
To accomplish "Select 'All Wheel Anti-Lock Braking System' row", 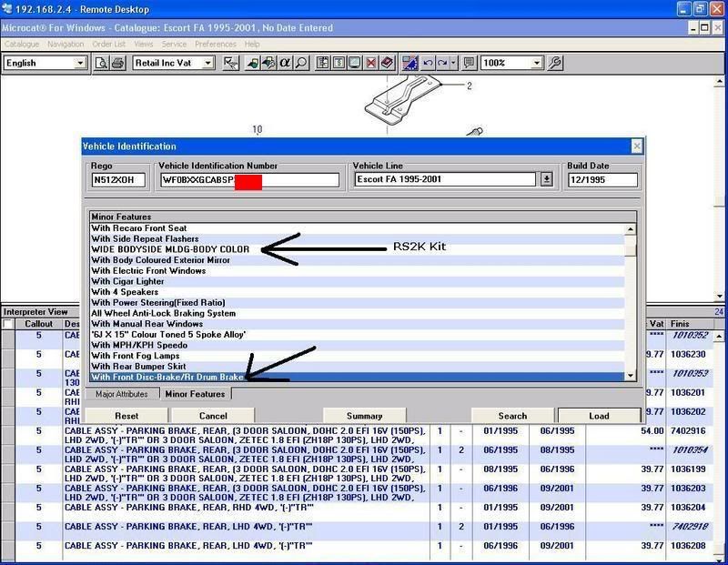I will tap(357, 313).
